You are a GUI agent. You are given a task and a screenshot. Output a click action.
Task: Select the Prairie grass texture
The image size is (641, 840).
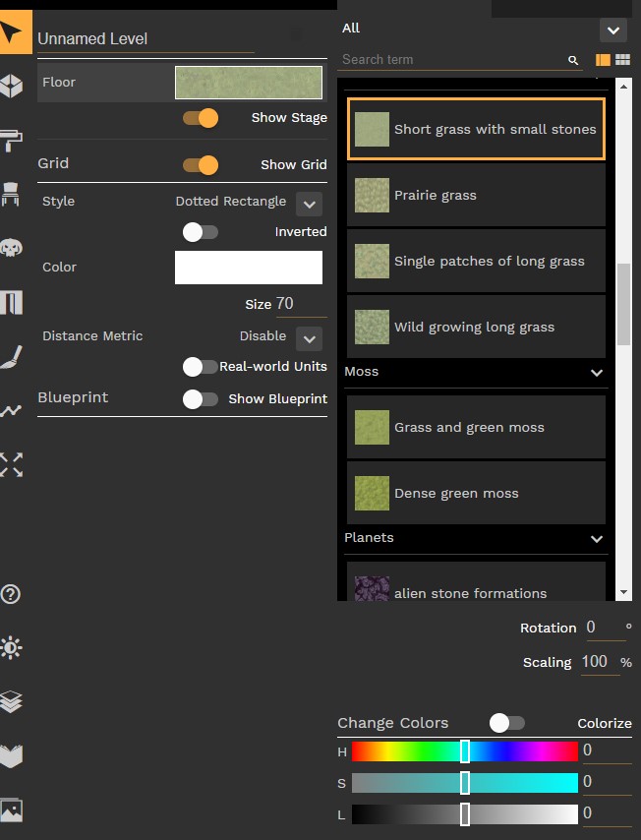(476, 196)
